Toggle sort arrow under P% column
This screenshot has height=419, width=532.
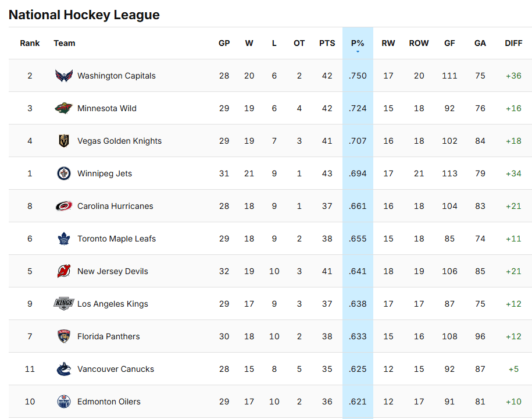click(x=358, y=52)
